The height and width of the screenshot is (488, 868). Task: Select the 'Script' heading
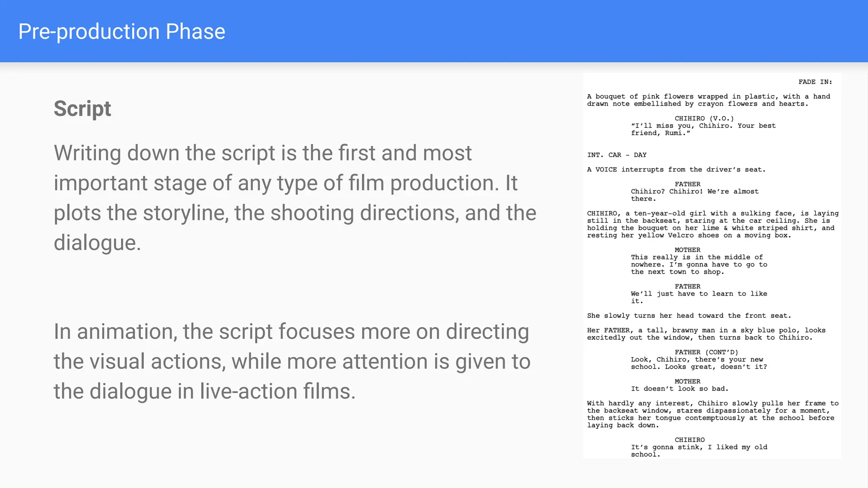click(82, 108)
